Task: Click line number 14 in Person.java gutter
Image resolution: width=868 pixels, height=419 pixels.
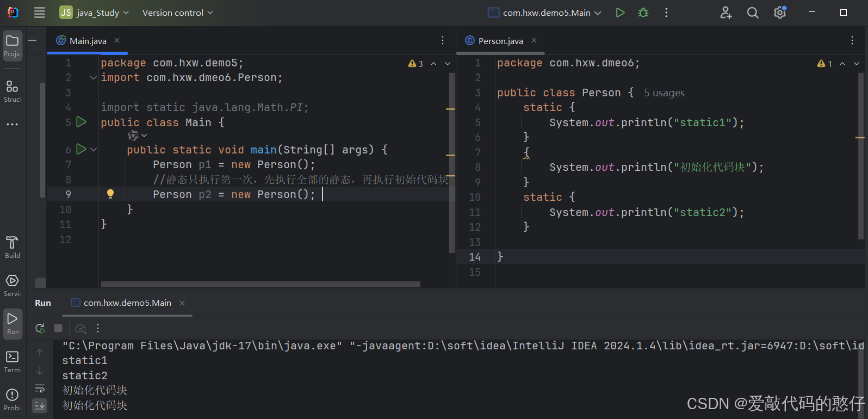Action: pyautogui.click(x=475, y=257)
